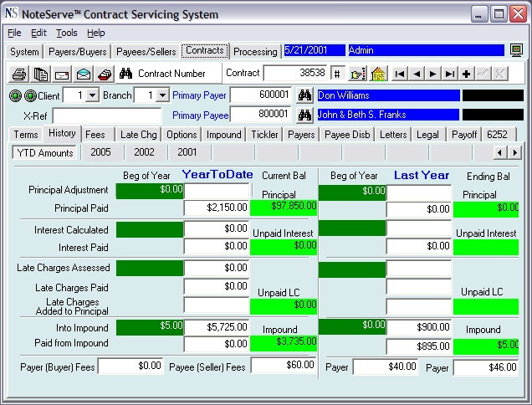The width and height of the screenshot is (532, 405).
Task: Click the monitor icon beside Admin bar
Action: pos(516,50)
